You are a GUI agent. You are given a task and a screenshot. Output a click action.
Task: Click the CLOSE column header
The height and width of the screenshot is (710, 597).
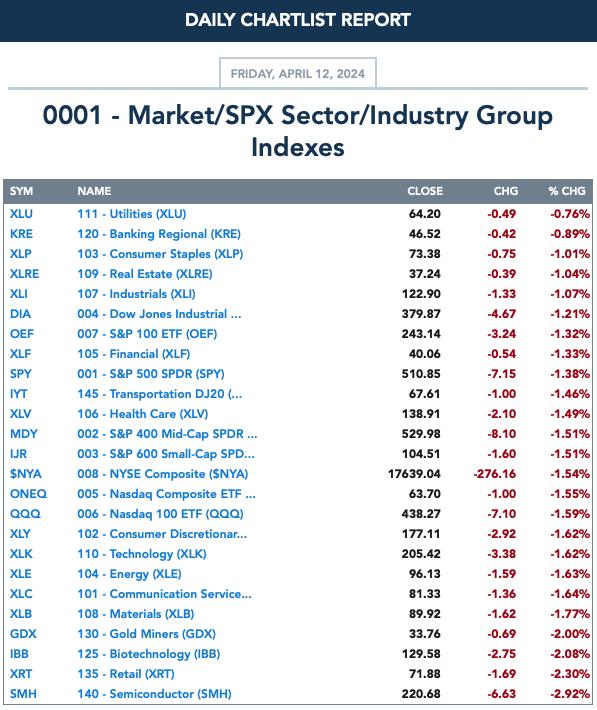[425, 191]
